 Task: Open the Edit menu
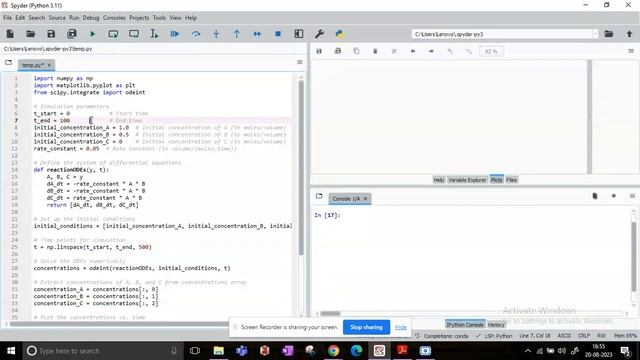tap(20, 18)
